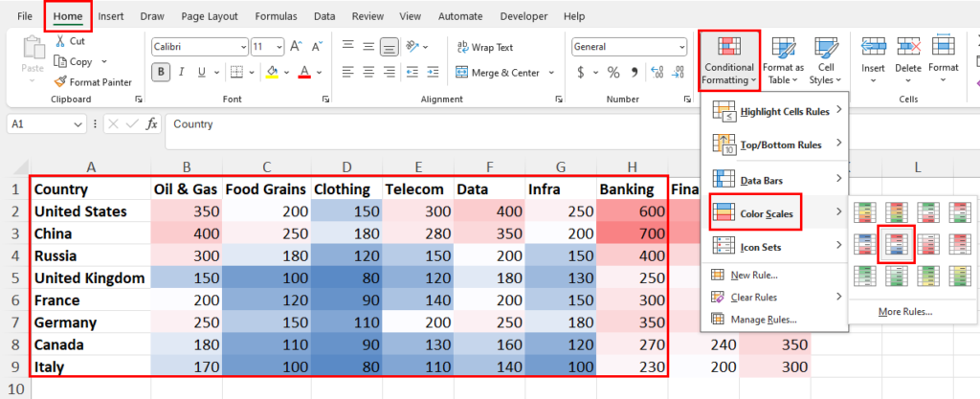Expand the Copy options arrow
The height and width of the screenshot is (399, 980).
pos(103,62)
